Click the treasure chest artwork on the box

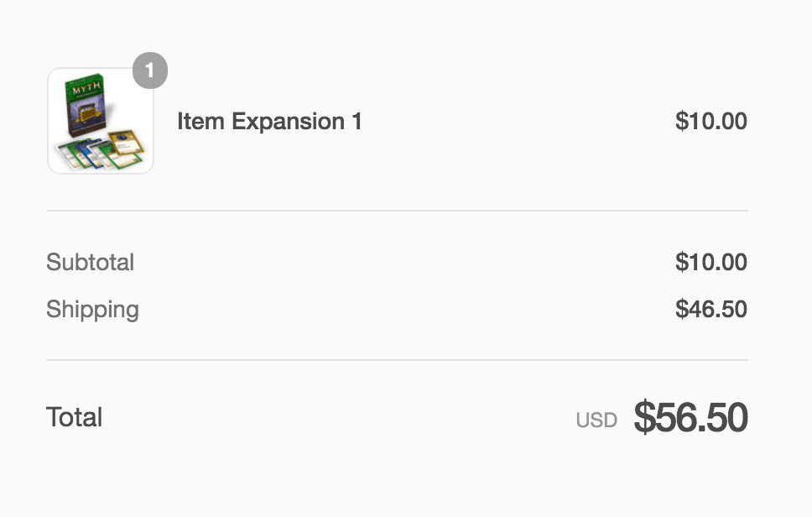click(x=88, y=114)
